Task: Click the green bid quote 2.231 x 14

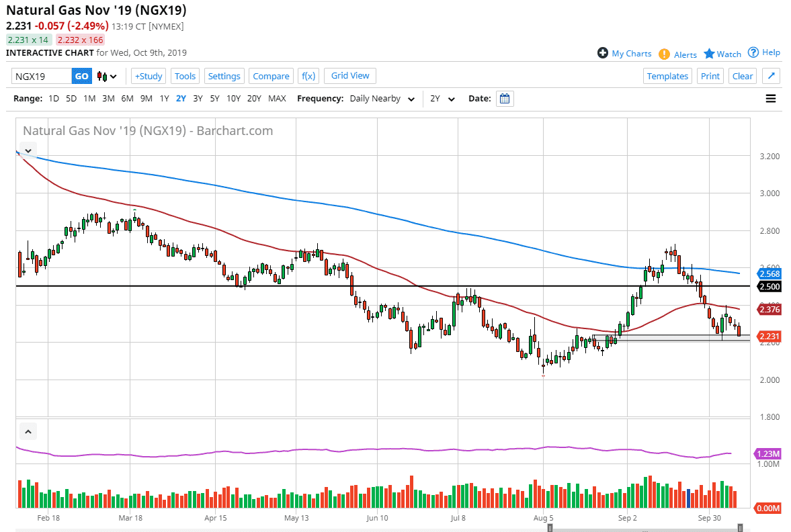Action: (28, 40)
